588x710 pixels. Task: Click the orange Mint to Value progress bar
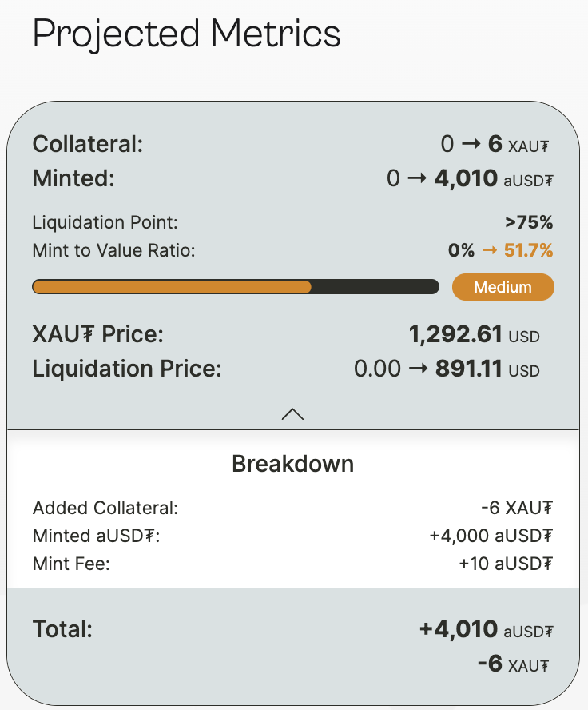coord(172,287)
